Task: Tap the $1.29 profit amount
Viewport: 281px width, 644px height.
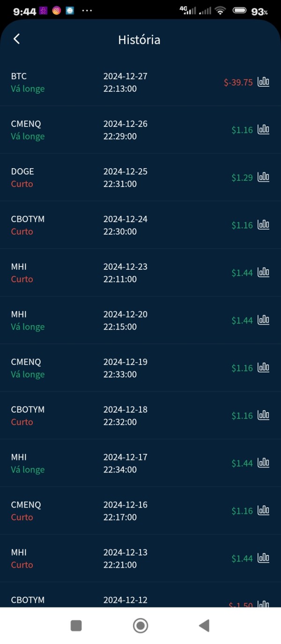Action: [242, 178]
